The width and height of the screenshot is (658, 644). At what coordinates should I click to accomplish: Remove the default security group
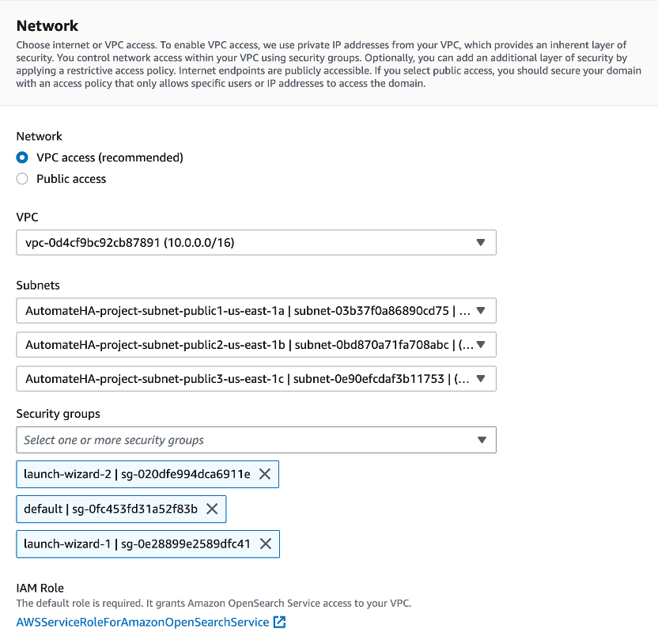[212, 509]
